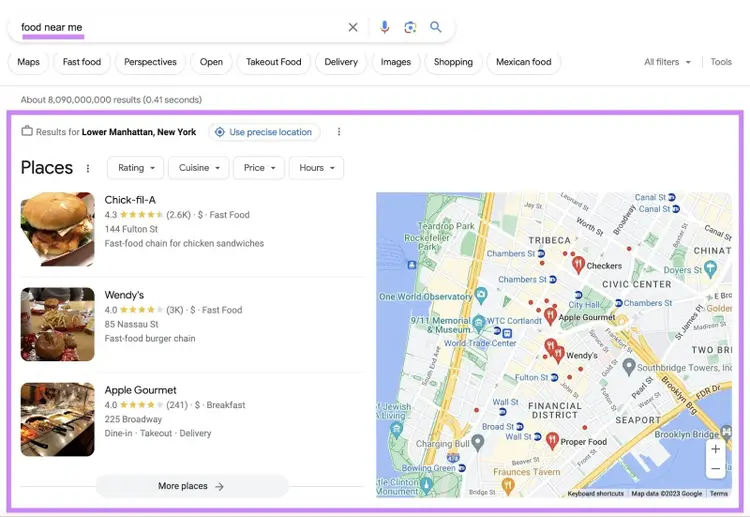Select the Takeout Food chip
Viewport: 750px width, 517px height.
(274, 62)
